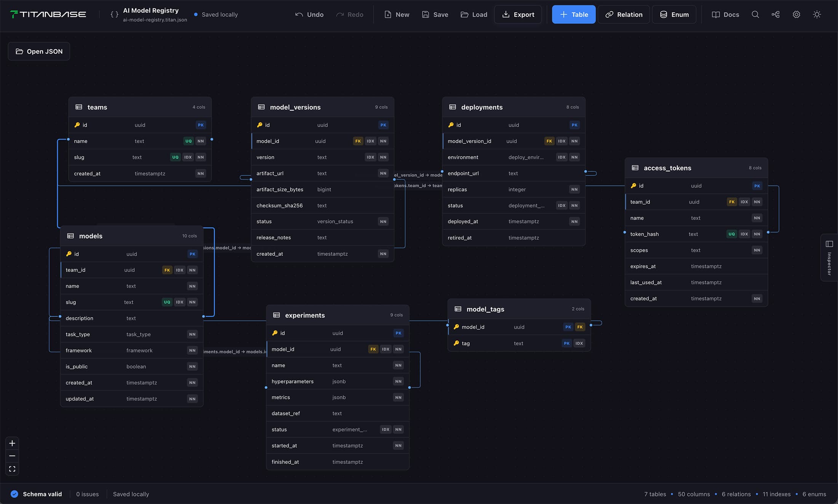Add a new Relation
838x504 pixels.
tap(624, 14)
